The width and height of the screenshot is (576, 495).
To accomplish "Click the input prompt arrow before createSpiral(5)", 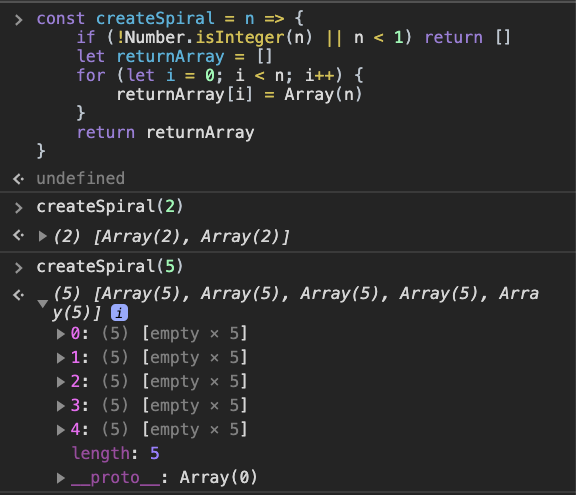I will click(19, 267).
